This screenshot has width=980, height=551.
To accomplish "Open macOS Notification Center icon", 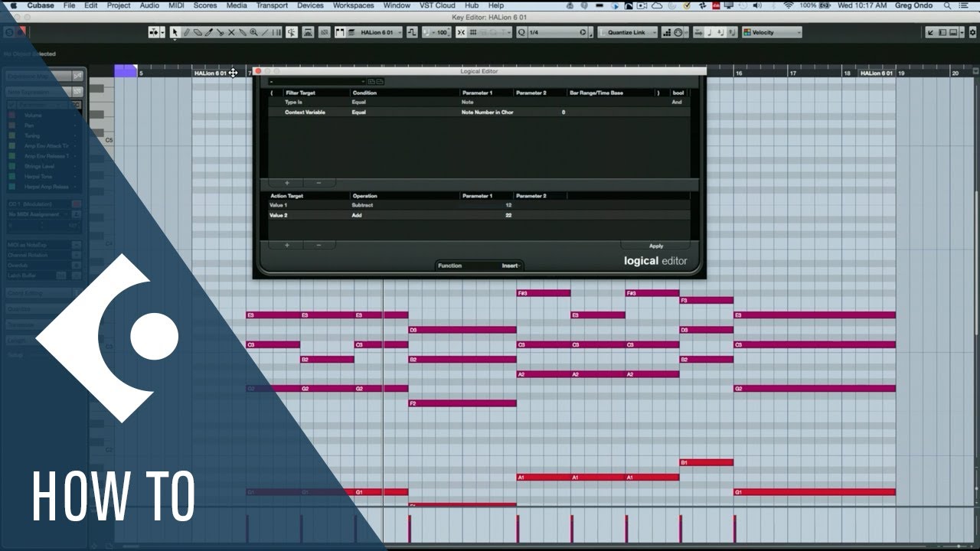I will coord(963,5).
